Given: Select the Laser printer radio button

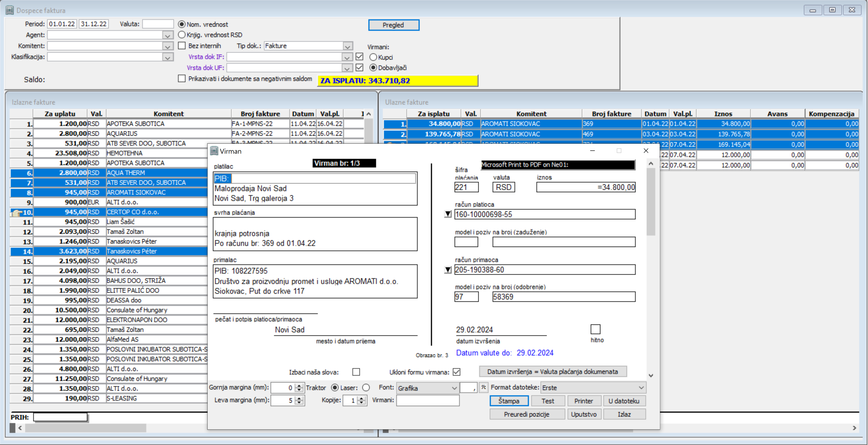Looking at the screenshot, I should pos(366,388).
